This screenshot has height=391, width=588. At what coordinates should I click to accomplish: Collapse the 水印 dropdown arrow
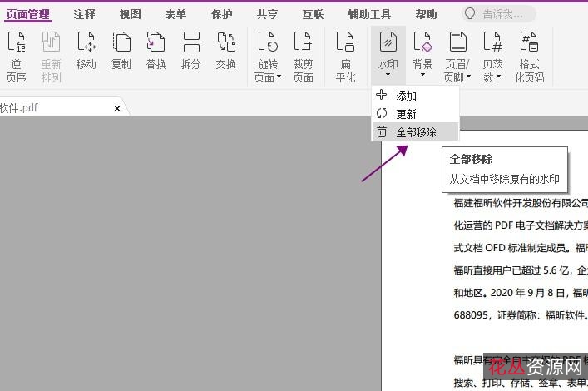pos(388,75)
